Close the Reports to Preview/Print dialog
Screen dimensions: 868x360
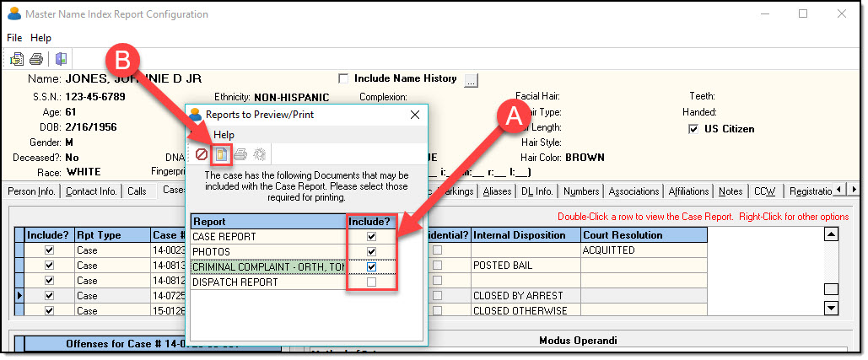[414, 114]
